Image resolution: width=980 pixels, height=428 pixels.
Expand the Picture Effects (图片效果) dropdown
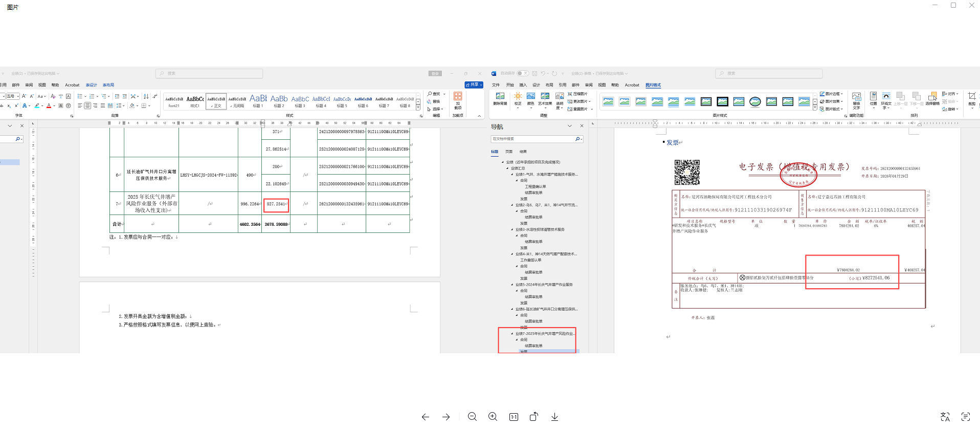pyautogui.click(x=831, y=101)
